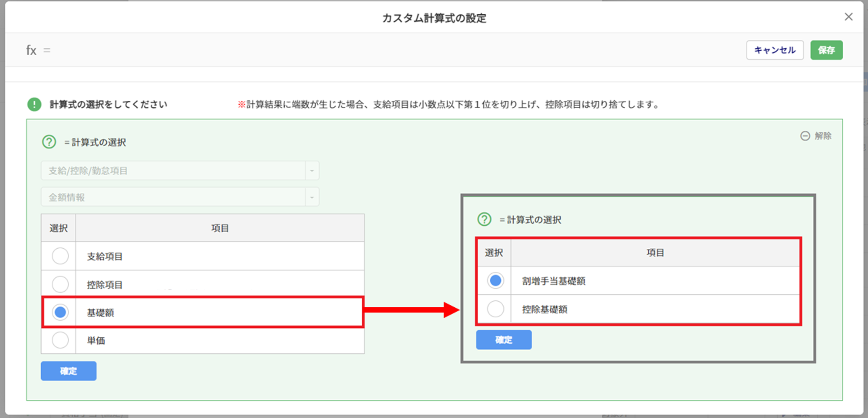Select the 単価 radio button
Screen dimensions: 868x418
60,340
